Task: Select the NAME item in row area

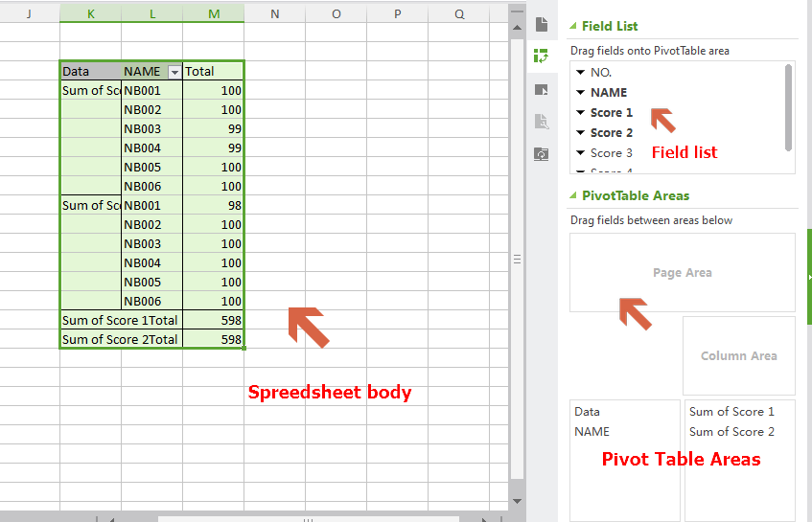Action: pos(592,432)
